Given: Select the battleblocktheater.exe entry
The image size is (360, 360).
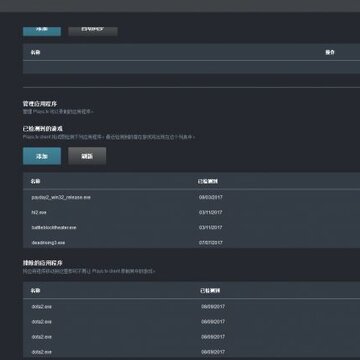Looking at the screenshot, I should coord(191,228).
